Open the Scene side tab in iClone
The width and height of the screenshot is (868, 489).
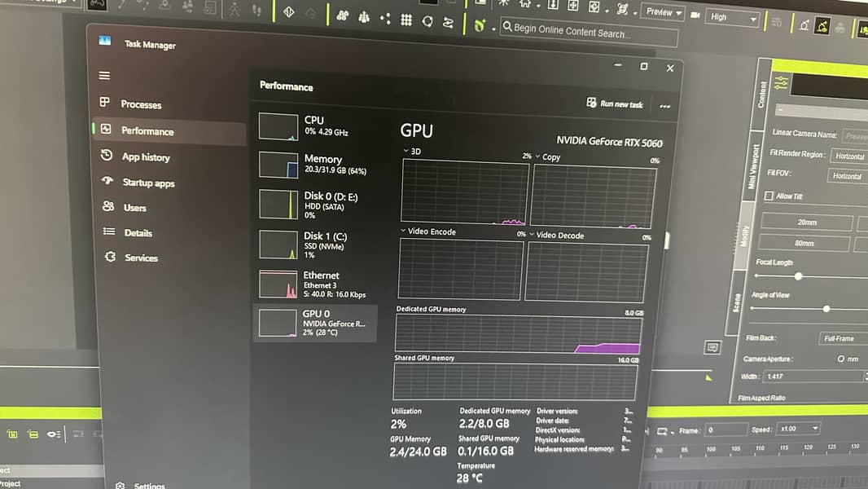pyautogui.click(x=736, y=303)
